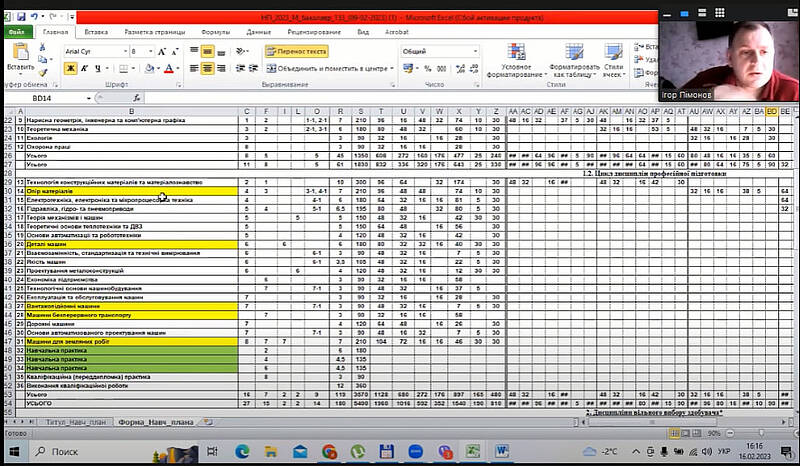Click the red font color A icon

(169, 68)
